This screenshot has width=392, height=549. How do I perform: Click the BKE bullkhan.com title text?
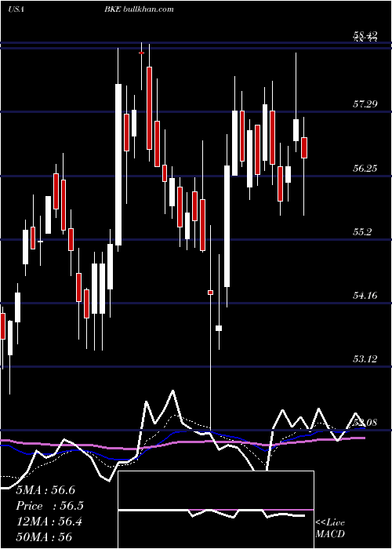139,9
